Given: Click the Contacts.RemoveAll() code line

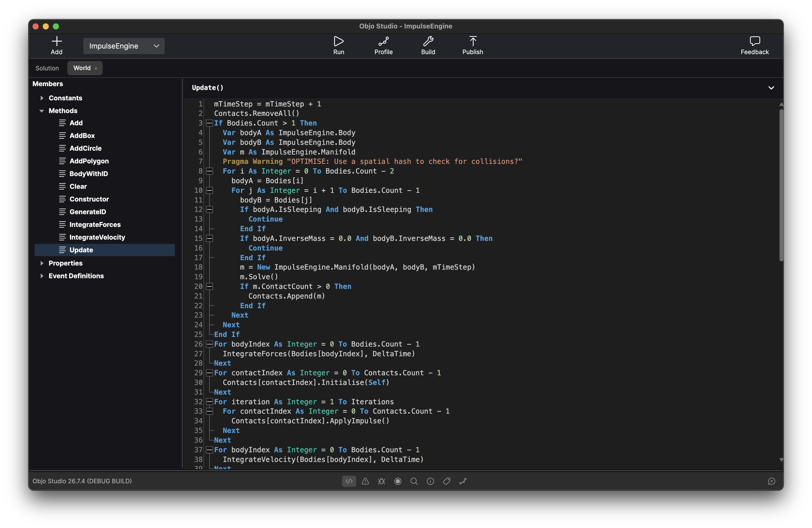Looking at the screenshot, I should tap(257, 113).
